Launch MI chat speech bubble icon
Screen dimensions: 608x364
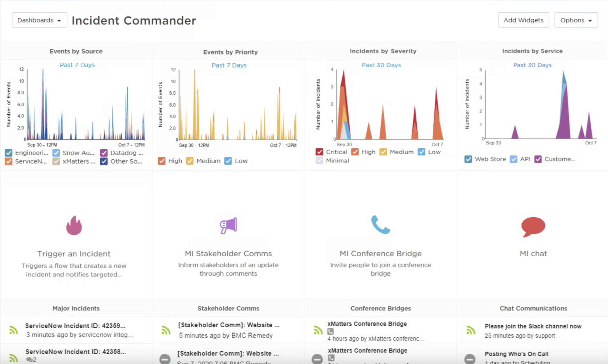tap(533, 227)
